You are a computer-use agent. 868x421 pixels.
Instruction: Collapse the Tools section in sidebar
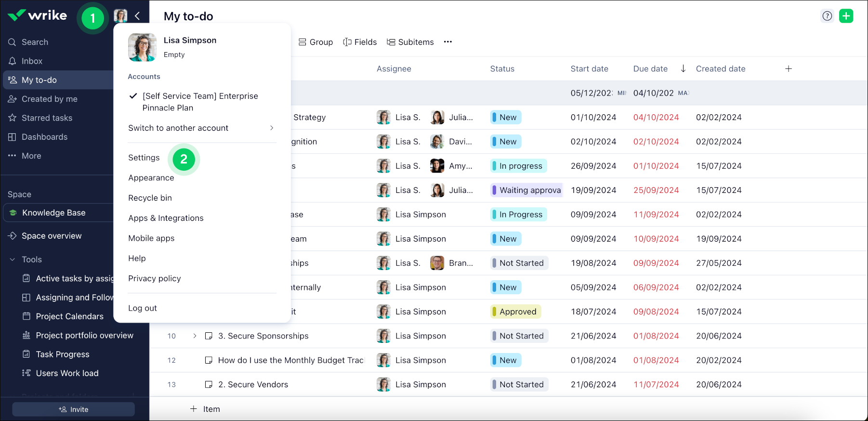pos(13,259)
